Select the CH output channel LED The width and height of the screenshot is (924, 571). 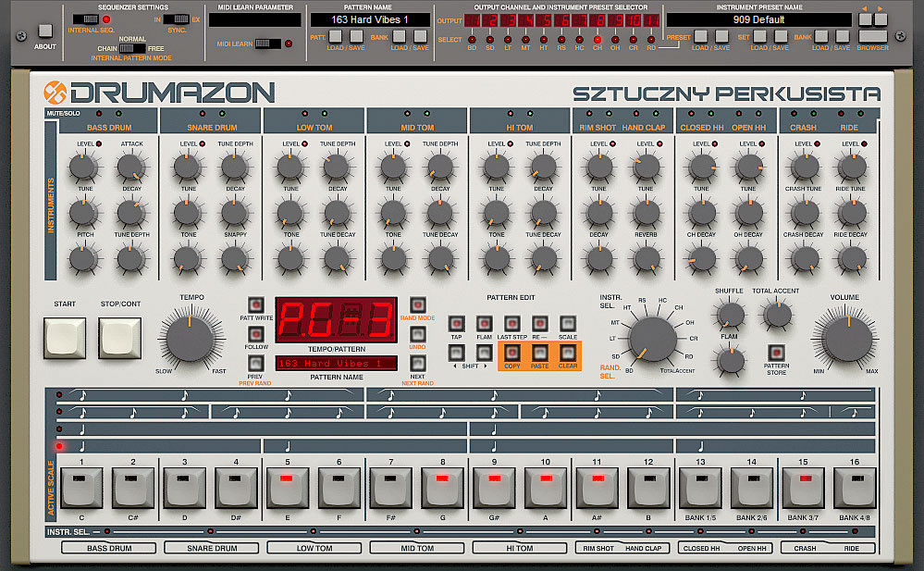click(x=597, y=40)
